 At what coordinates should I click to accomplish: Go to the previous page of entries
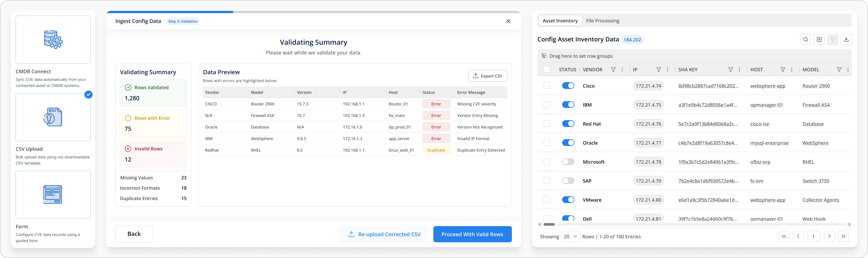(798, 236)
